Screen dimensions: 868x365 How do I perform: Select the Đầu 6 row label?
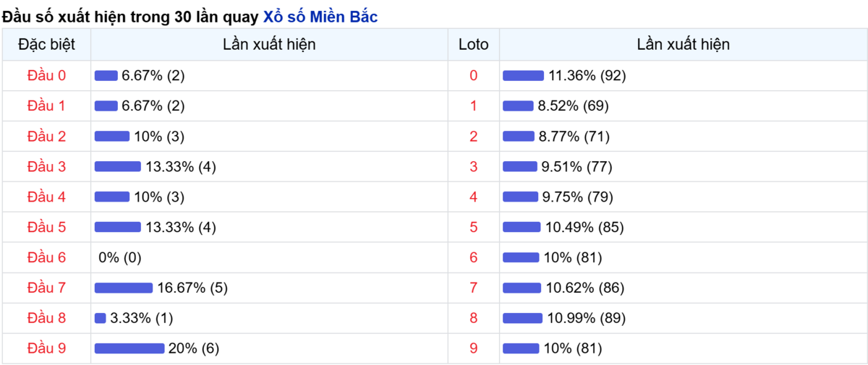click(x=46, y=257)
